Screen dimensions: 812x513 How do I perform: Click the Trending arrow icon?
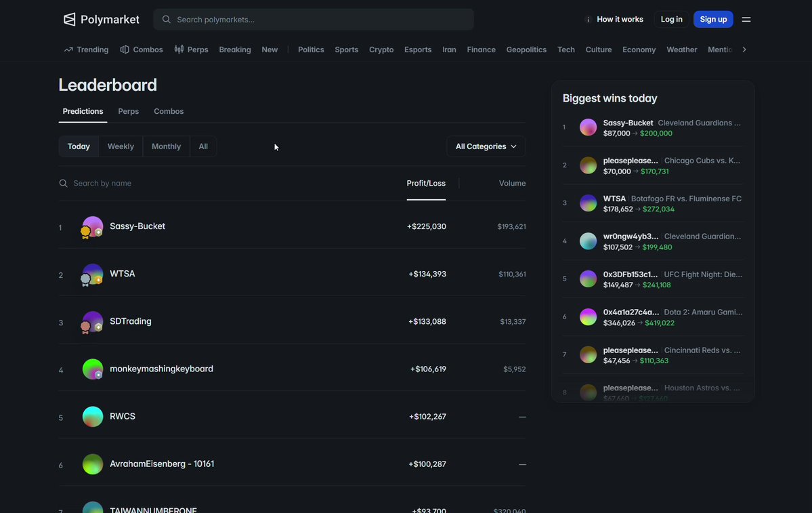pos(68,49)
